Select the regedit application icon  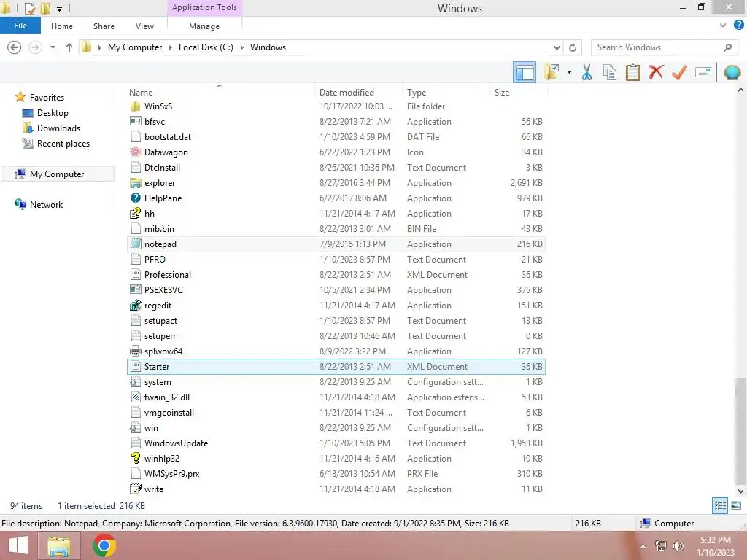pos(135,306)
